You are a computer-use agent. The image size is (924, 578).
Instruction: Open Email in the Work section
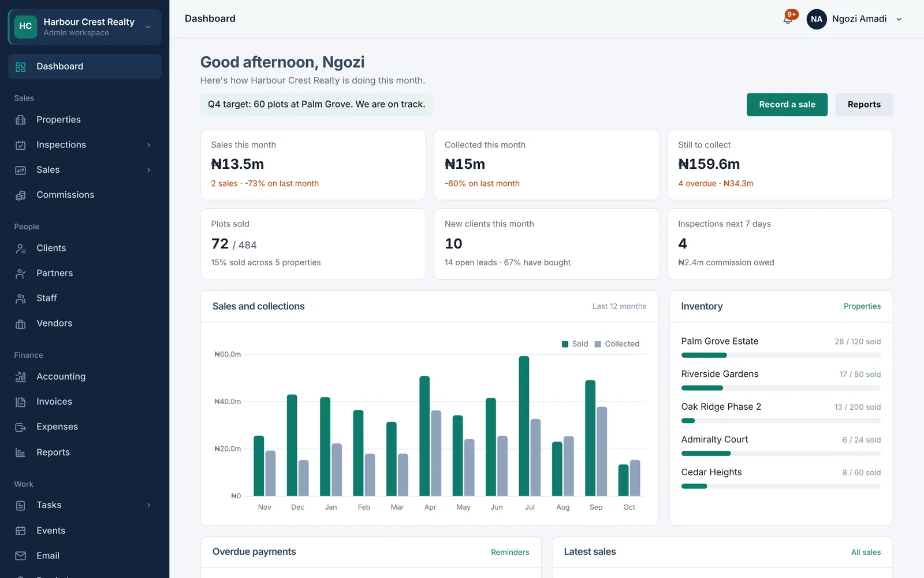85,555
